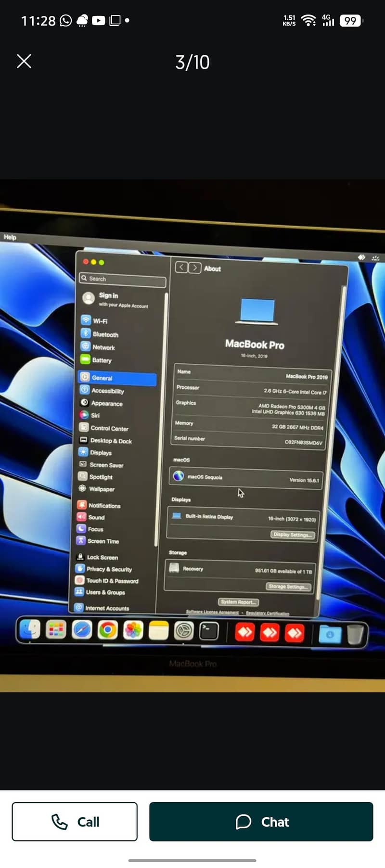Open Notes from the Dock
The height and width of the screenshot is (868, 385).
coord(158,630)
